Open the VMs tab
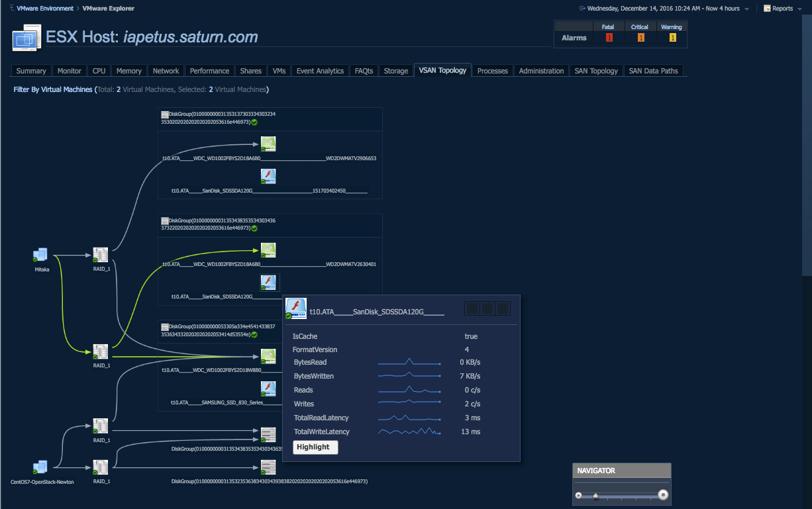The width and height of the screenshot is (812, 509). [279, 71]
